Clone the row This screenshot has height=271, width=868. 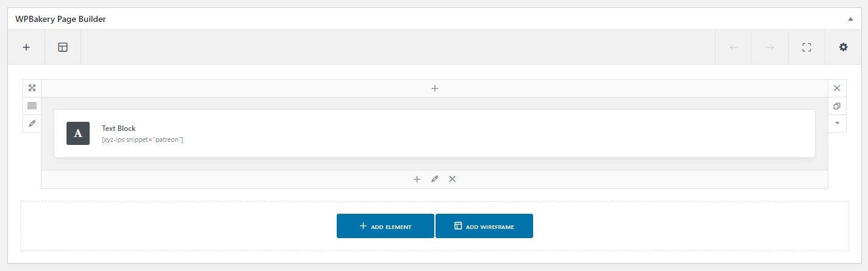click(x=837, y=105)
